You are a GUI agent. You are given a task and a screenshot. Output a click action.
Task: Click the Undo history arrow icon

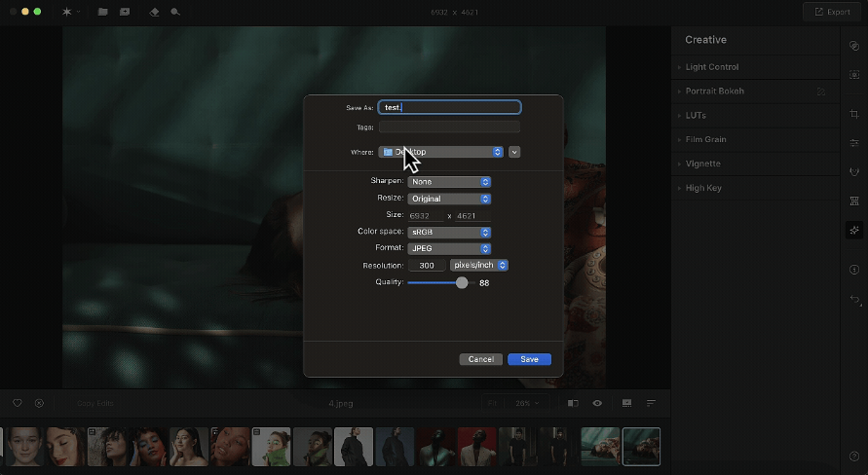point(854,299)
